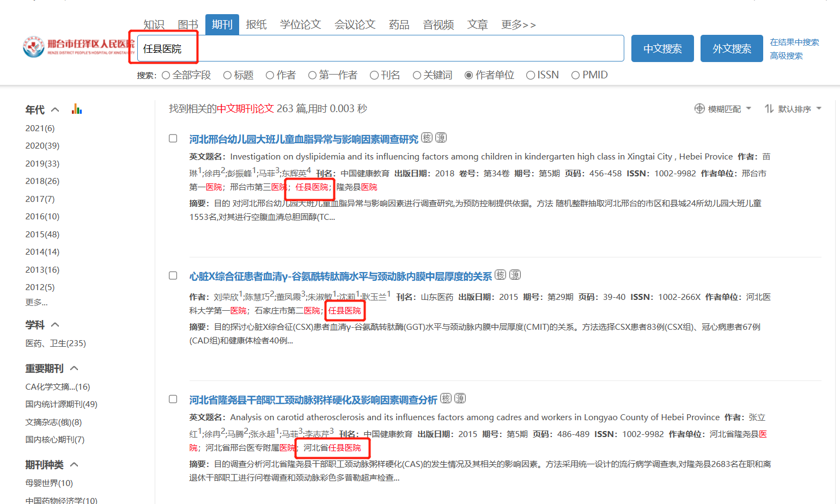Open article 心脏X综合征患者血清 title
The image size is (840, 504).
tap(340, 276)
